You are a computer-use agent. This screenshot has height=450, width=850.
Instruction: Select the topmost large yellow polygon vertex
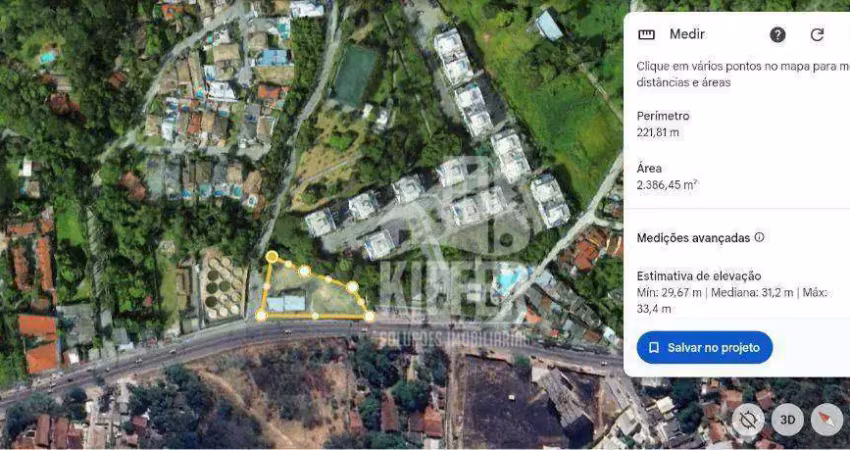pos(272,256)
